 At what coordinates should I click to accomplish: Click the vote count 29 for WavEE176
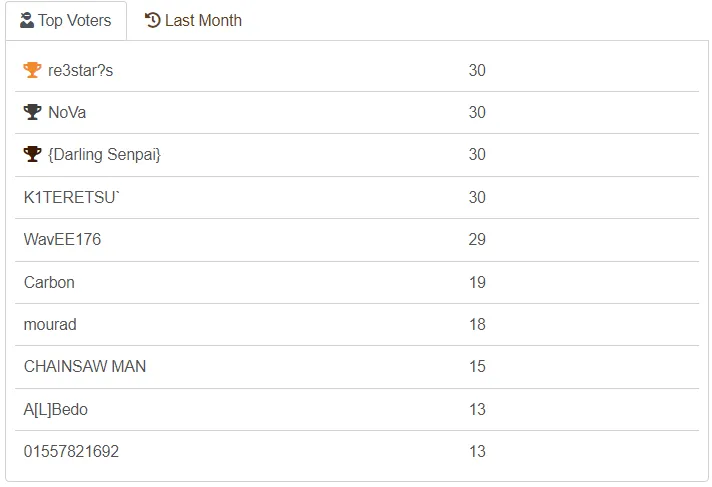pos(477,239)
